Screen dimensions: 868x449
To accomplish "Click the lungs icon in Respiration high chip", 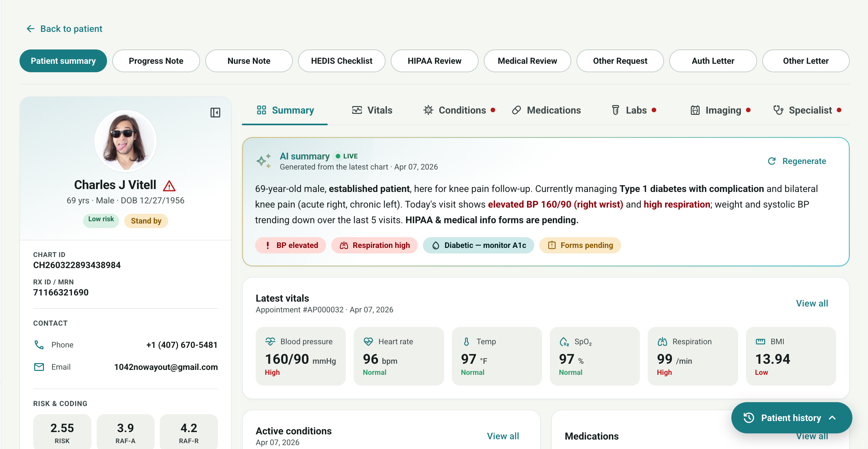I will coord(344,245).
